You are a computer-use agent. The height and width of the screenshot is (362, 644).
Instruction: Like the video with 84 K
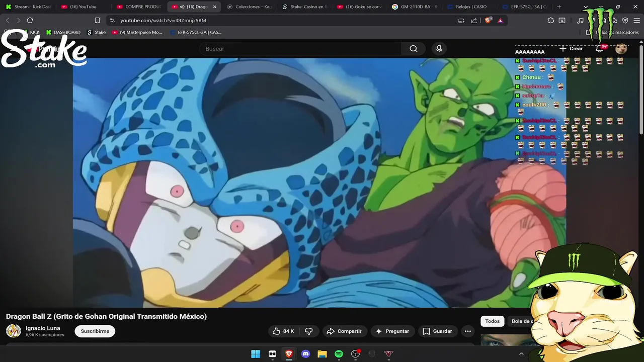click(283, 331)
